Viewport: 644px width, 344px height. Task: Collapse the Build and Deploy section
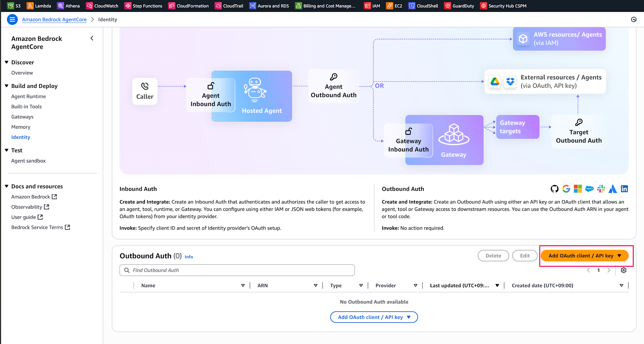click(x=7, y=86)
